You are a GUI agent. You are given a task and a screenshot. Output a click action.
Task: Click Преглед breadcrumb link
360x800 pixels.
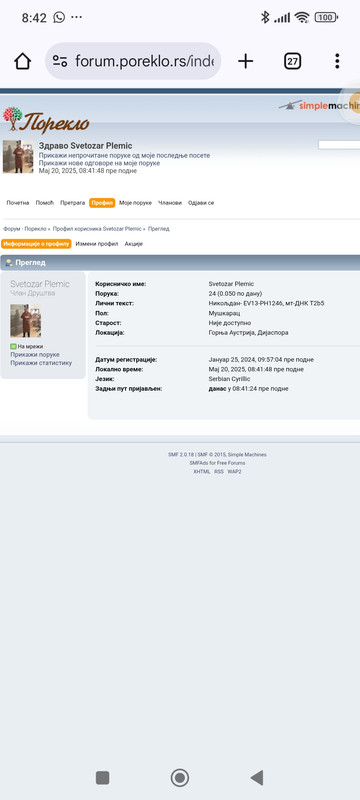coord(159,229)
